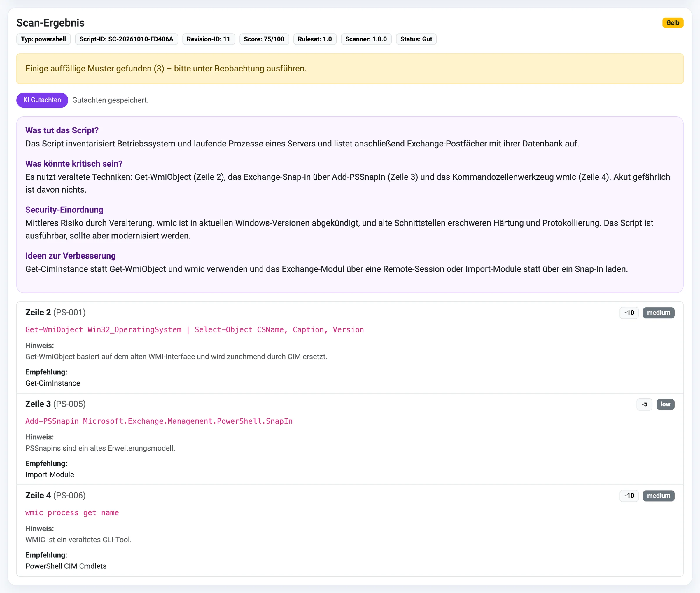Viewport: 700px width, 593px height.
Task: Click the Gelb status badge
Action: tap(673, 23)
